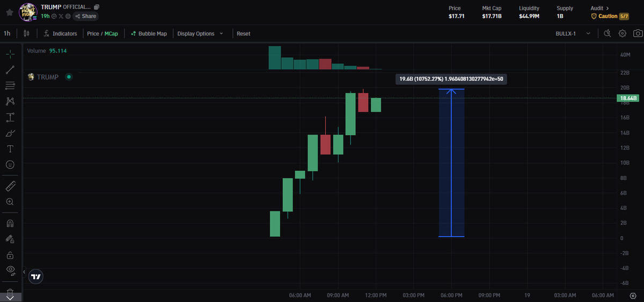This screenshot has width=644, height=302.
Task: Click the measurement tooltip 19.6B (10752.27%)
Action: pos(451,79)
